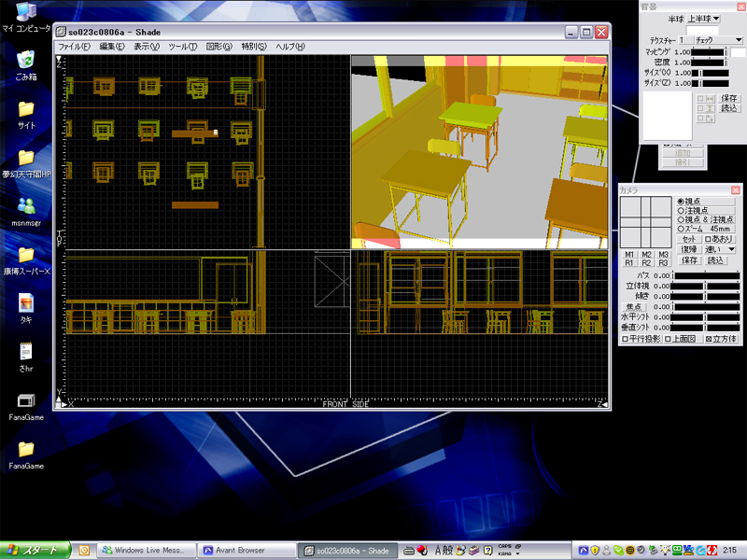Open the 特別(S) menu
The width and height of the screenshot is (747, 560).
pos(254,47)
